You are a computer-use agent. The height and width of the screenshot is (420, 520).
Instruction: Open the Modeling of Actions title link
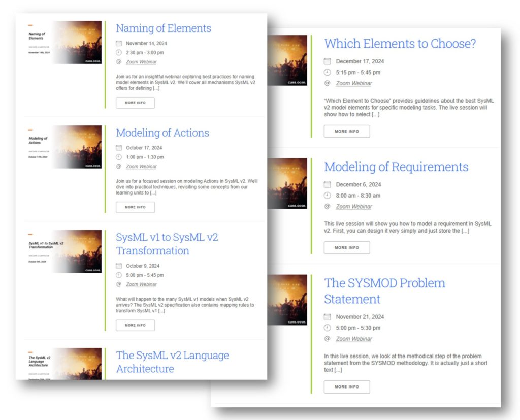pos(162,133)
